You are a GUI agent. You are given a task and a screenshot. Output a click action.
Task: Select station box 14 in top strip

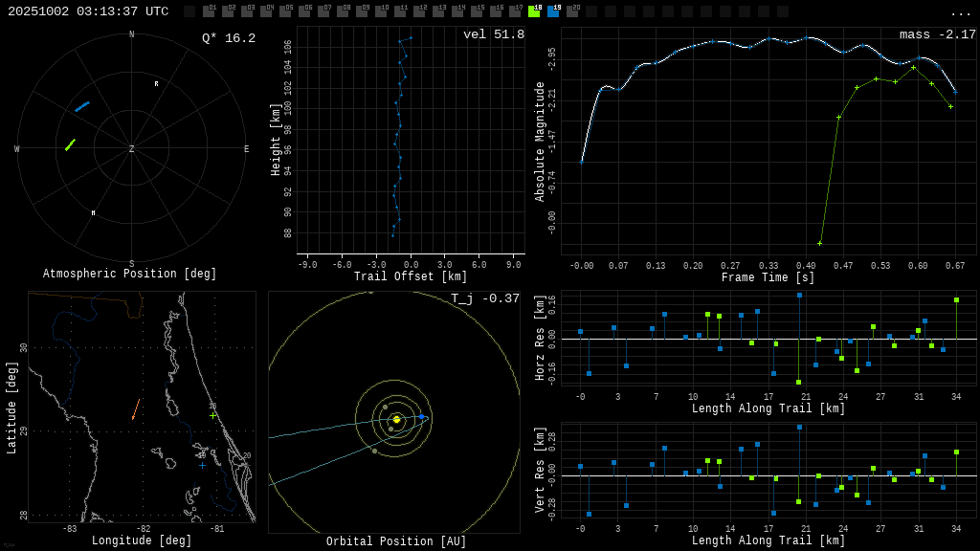457,11
